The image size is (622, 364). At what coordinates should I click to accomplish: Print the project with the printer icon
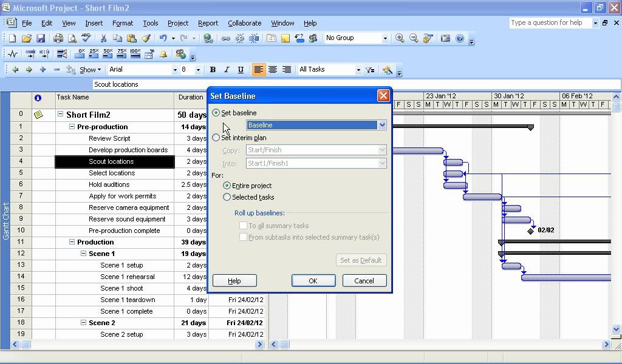point(58,38)
